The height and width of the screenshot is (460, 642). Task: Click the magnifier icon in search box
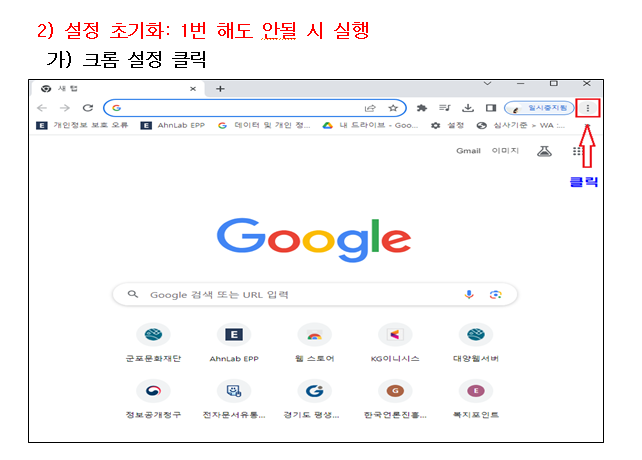point(133,294)
